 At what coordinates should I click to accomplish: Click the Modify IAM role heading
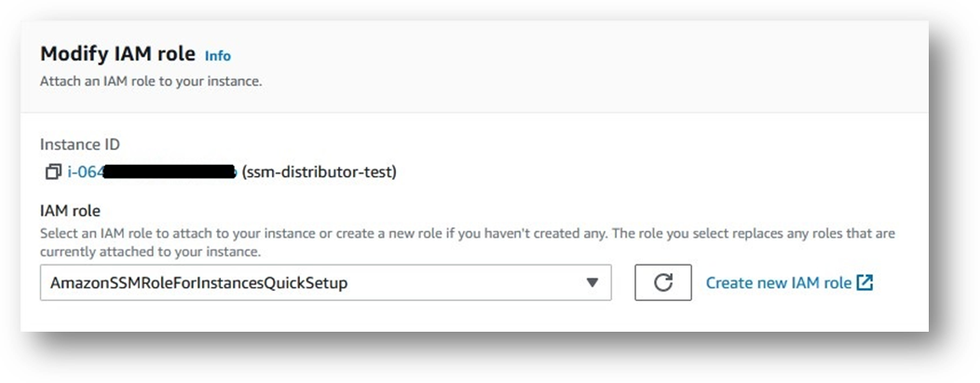pyautogui.click(x=116, y=54)
